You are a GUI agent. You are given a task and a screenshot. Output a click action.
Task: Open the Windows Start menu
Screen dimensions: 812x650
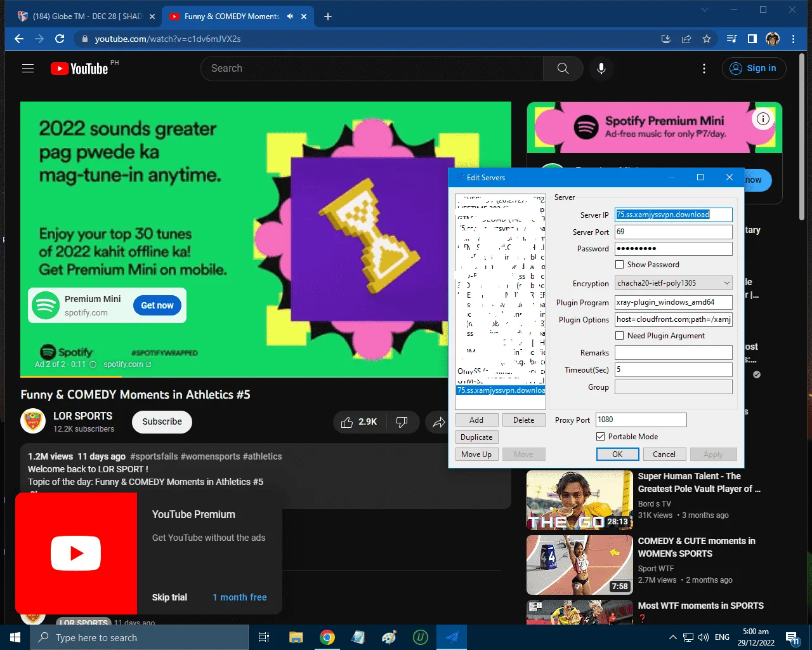15,637
